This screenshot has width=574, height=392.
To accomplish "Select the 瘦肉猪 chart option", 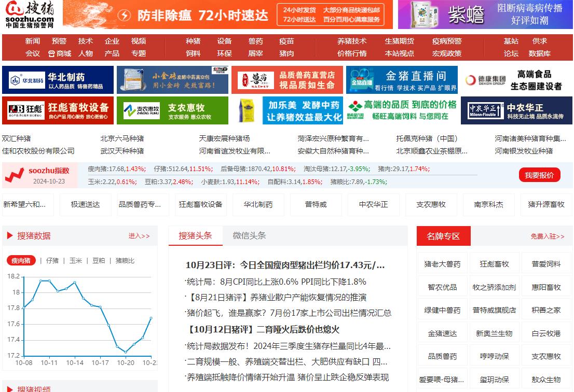I will [21, 260].
